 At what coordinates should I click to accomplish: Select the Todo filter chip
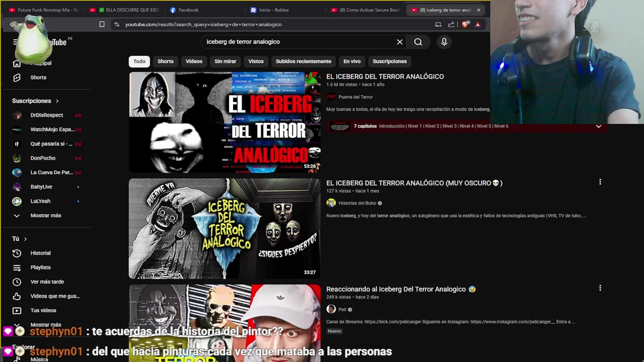coord(139,61)
